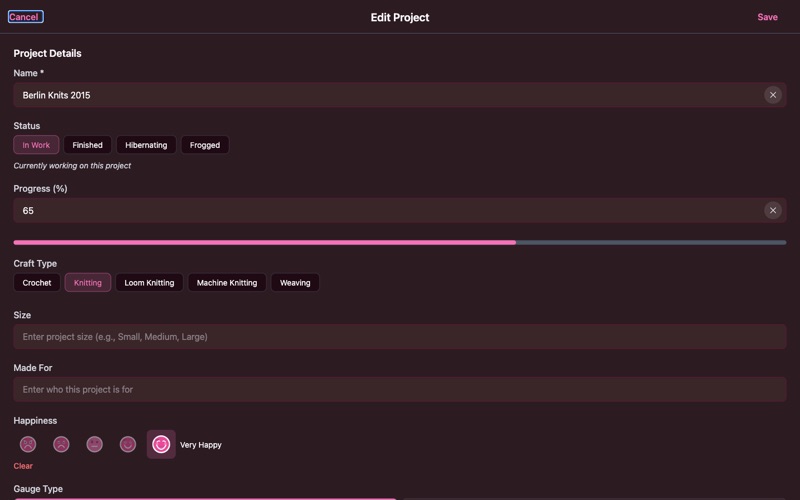The height and width of the screenshot is (500, 800).
Task: Click the 'Craft Type' label
Action: (x=35, y=263)
